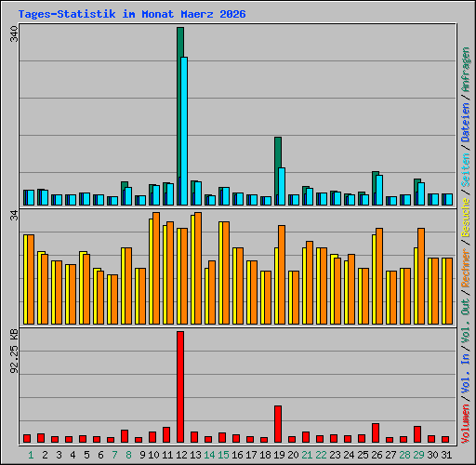Click the Besuche legend label

(x=466, y=219)
